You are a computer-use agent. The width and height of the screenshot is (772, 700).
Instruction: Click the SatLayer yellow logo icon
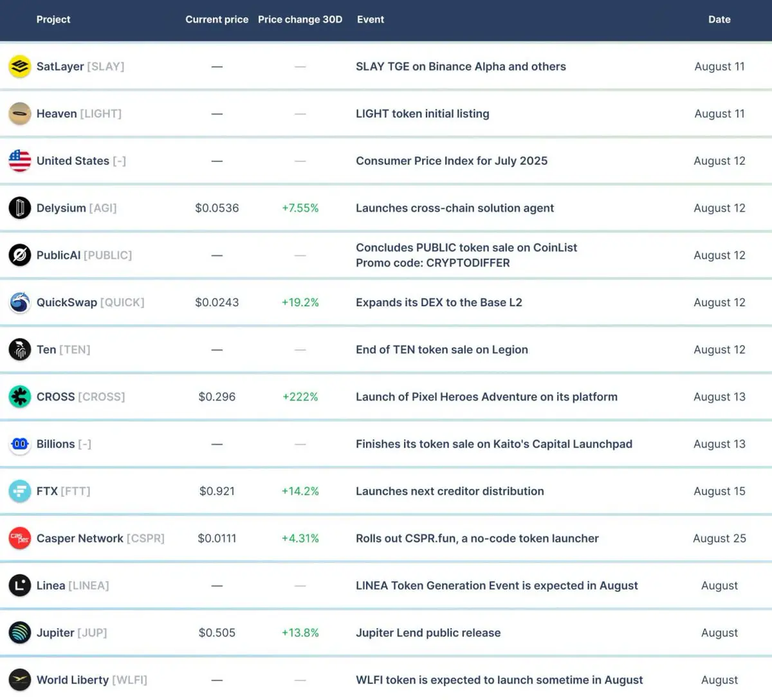(20, 66)
